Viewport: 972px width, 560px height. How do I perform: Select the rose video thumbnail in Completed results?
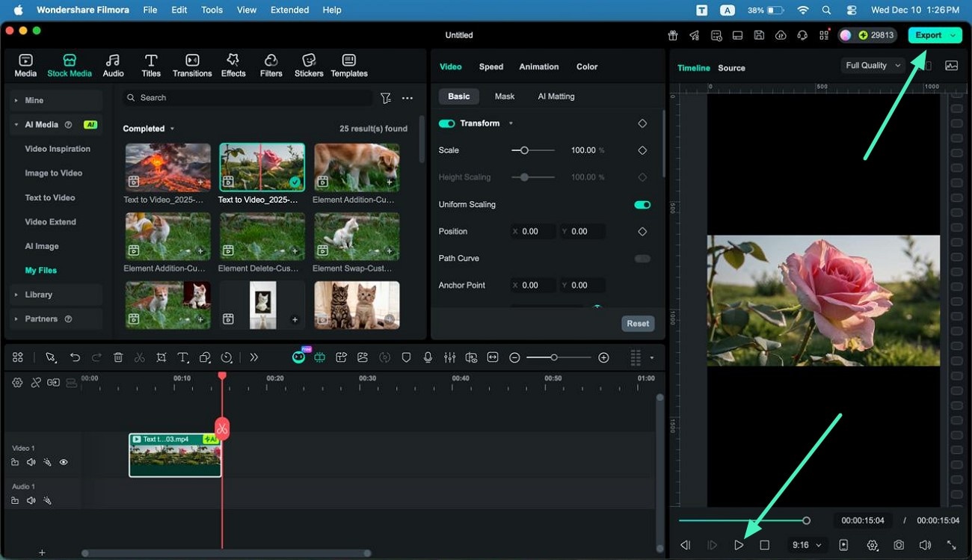pyautogui.click(x=262, y=166)
